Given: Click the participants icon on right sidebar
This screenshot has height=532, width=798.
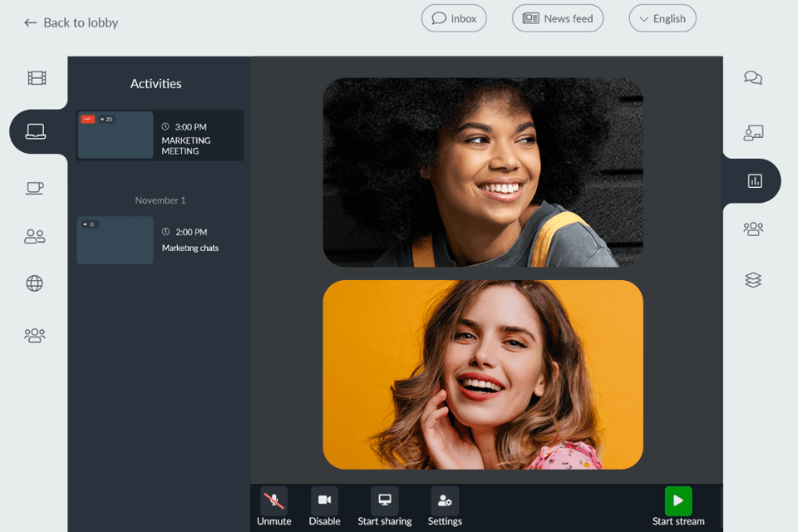Looking at the screenshot, I should [752, 229].
